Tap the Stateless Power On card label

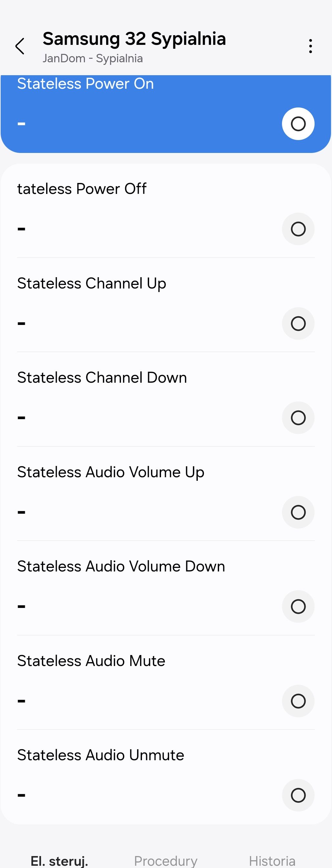click(85, 84)
